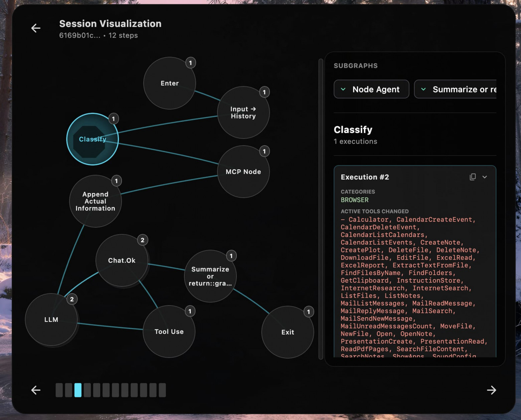Viewport: 521px width, 420px height.
Task: Go to the previous step using the bottom-left arrow
Action: tap(36, 390)
